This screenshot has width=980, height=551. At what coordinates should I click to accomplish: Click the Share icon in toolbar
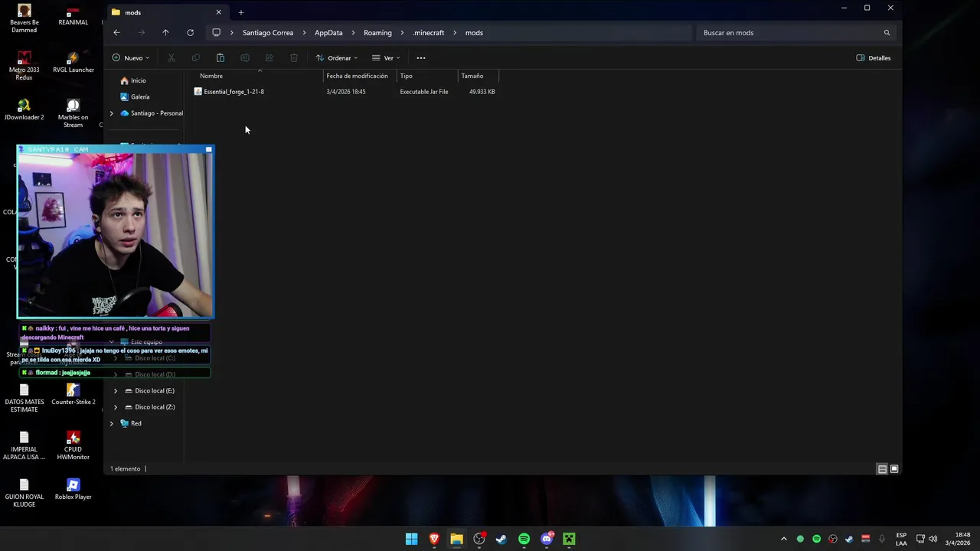point(269,58)
